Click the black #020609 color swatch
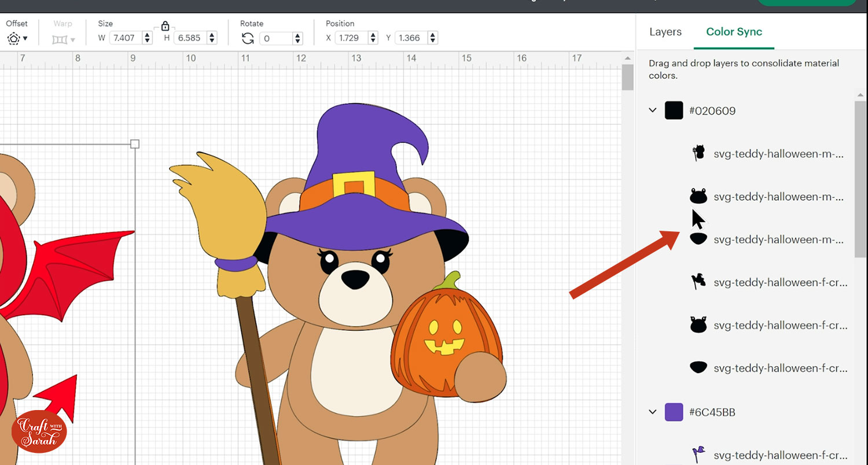Viewport: 868px width, 465px height. [674, 110]
